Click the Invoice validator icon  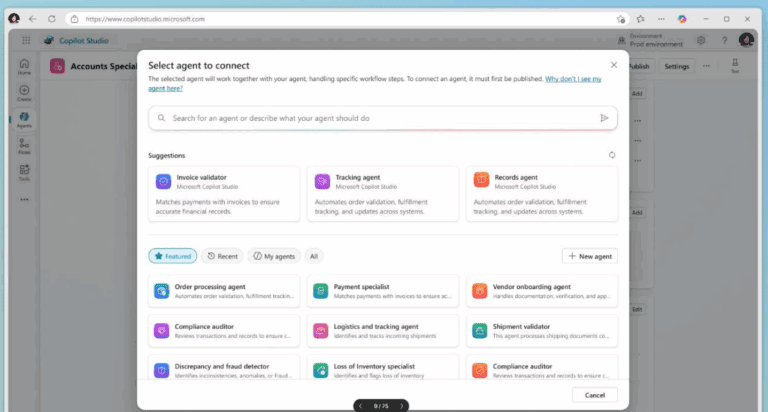163,181
